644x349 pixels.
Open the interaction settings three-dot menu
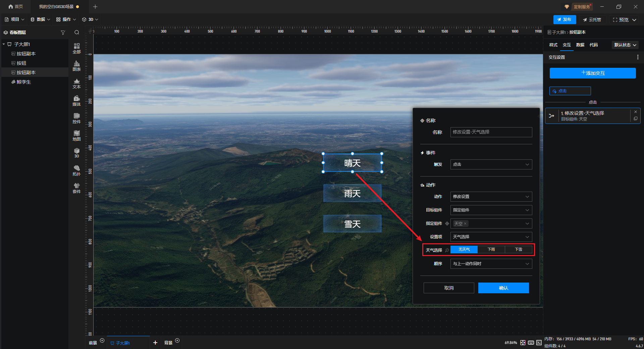[x=638, y=57]
